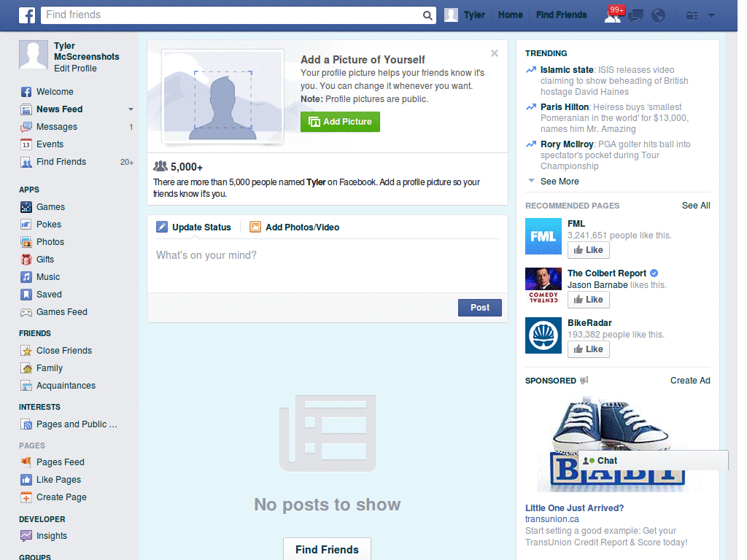Click the Music icon
This screenshot has height=560, width=747.
coord(26,277)
